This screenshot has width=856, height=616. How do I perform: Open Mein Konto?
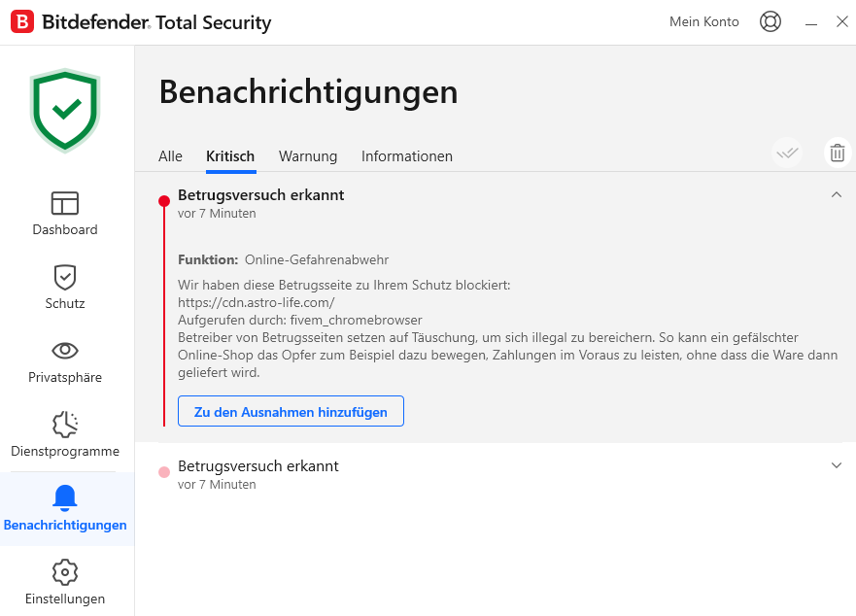point(704,21)
